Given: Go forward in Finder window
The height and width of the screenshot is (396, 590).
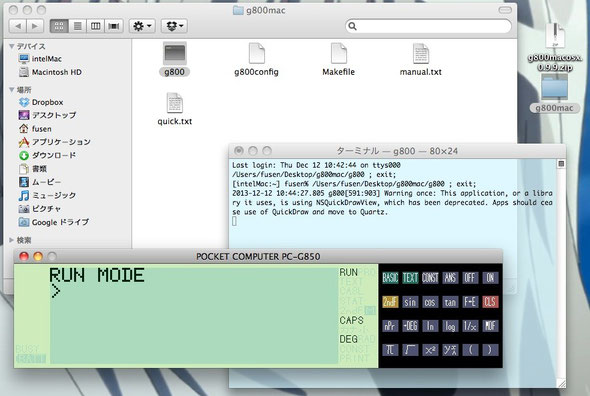Looking at the screenshot, I should (x=35, y=26).
